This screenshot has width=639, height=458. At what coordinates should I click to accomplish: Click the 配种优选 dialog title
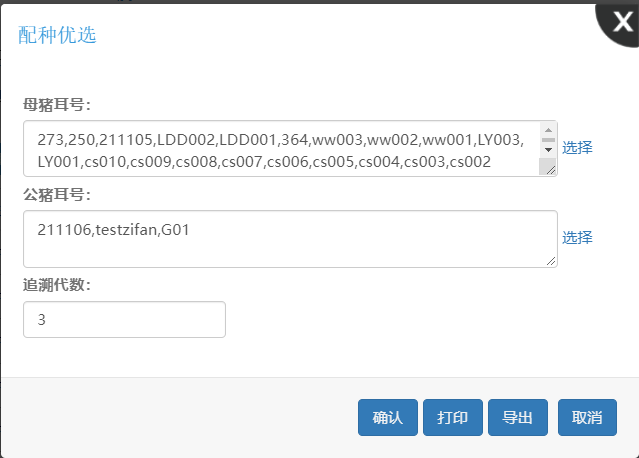[57, 35]
